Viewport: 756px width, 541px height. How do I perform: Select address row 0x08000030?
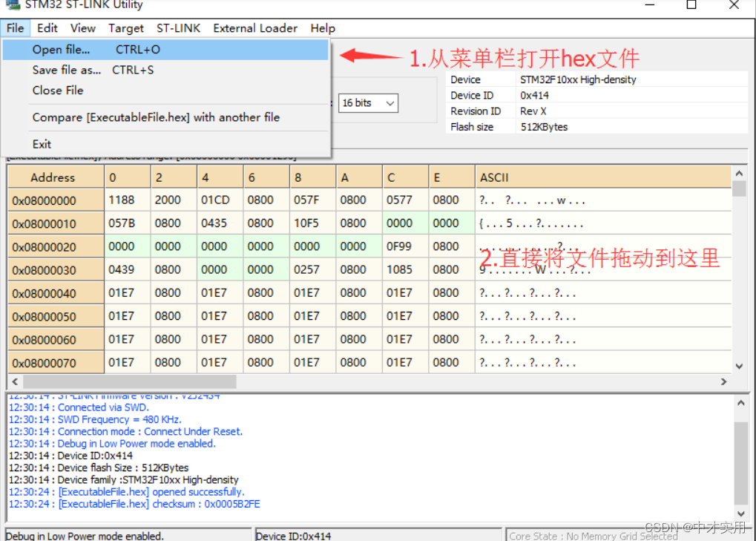[56, 270]
